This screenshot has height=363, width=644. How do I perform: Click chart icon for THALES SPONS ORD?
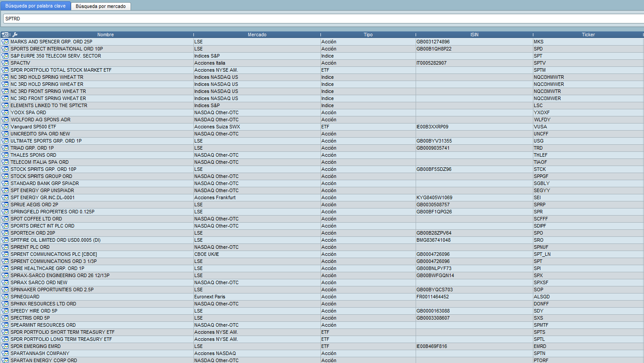coord(5,155)
